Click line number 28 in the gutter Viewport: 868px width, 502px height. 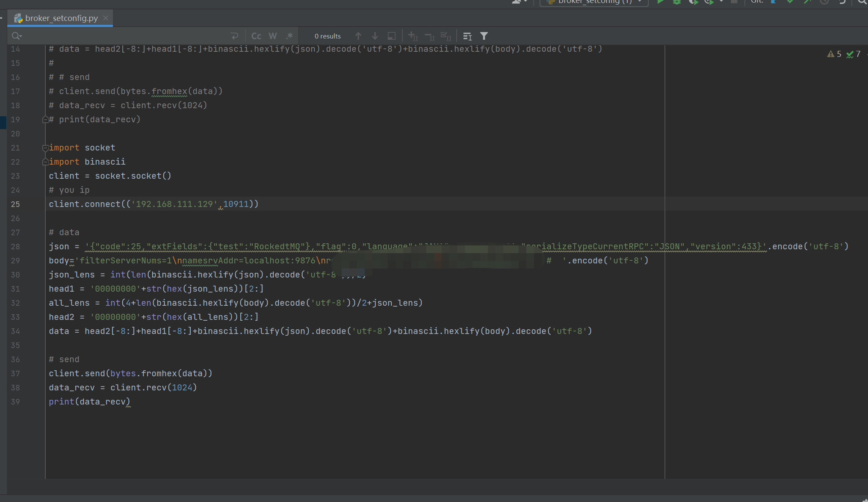coord(15,247)
